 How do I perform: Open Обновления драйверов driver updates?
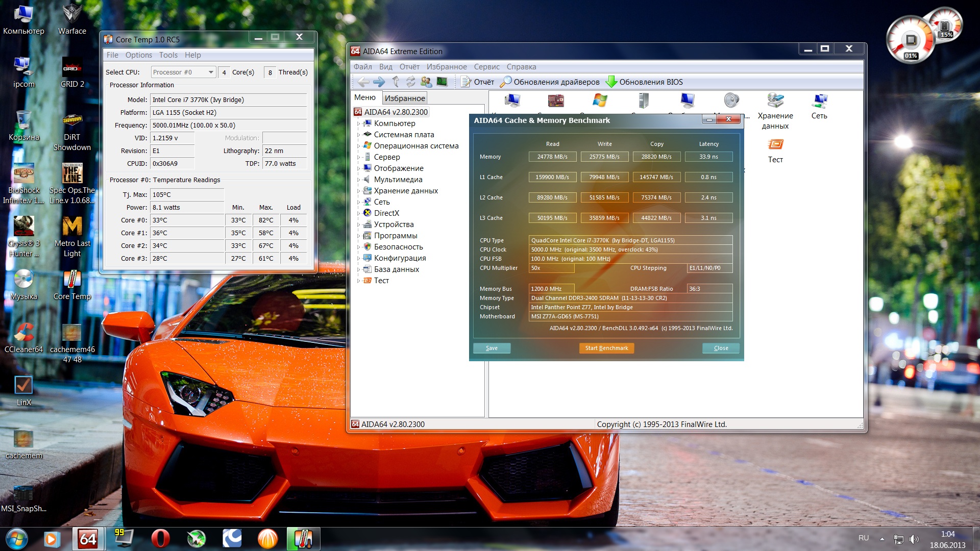coord(550,82)
